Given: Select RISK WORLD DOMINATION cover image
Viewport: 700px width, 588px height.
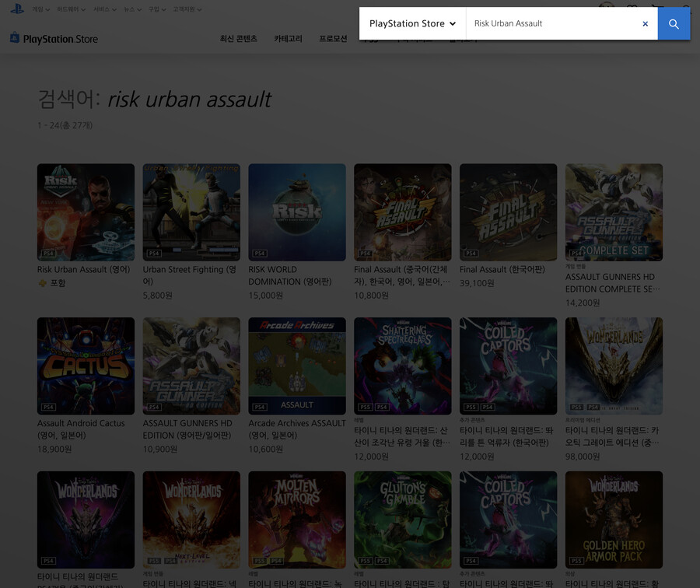Looking at the screenshot, I should point(297,212).
